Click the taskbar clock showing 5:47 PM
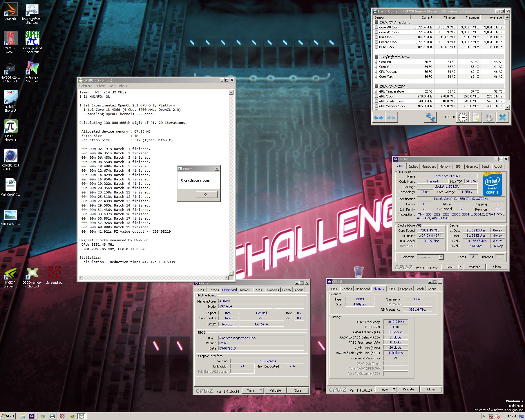Image resolution: width=525 pixels, height=420 pixels. (510, 416)
